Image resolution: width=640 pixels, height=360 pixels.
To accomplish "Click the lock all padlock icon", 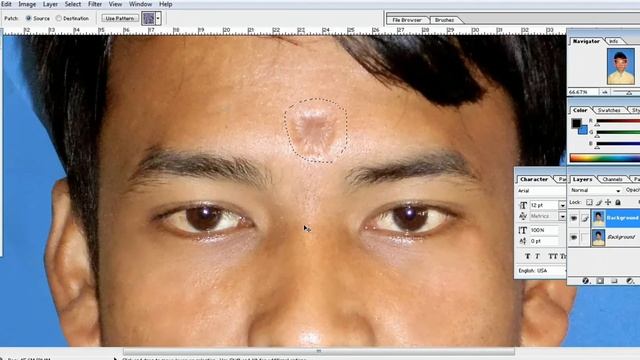I will (x=618, y=202).
